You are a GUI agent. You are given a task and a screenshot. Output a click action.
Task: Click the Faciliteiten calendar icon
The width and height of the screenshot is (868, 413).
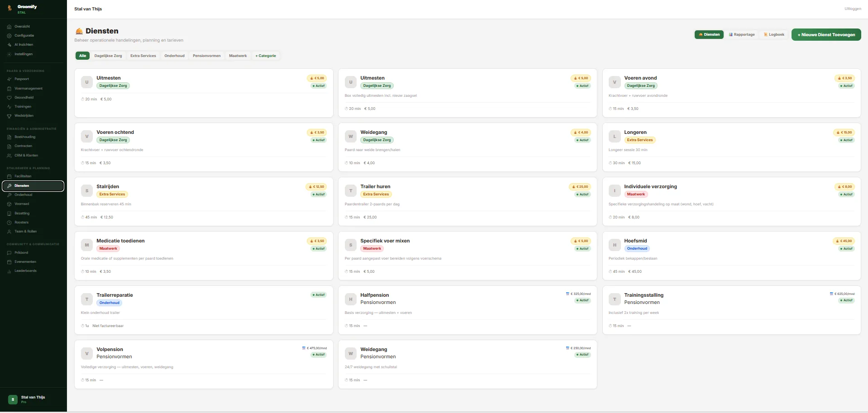pyautogui.click(x=10, y=176)
